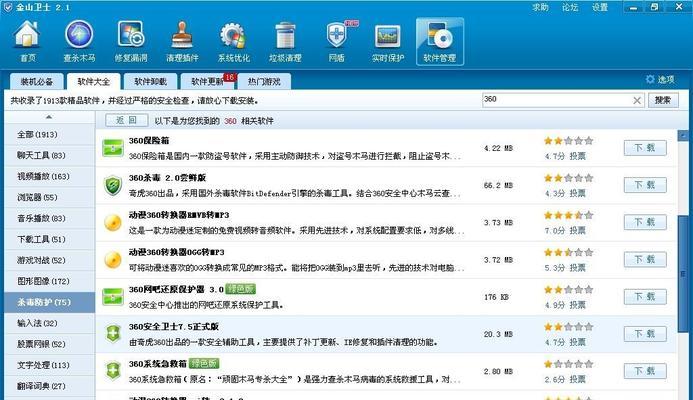
Task: Open 论坛 forum link
Action: [x=570, y=8]
